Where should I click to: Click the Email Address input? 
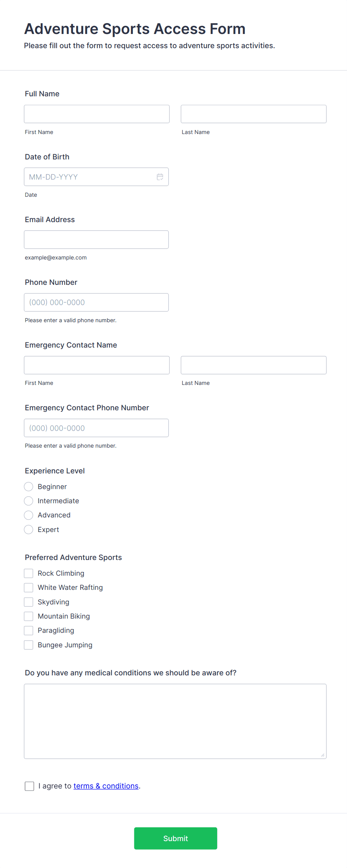(96, 239)
